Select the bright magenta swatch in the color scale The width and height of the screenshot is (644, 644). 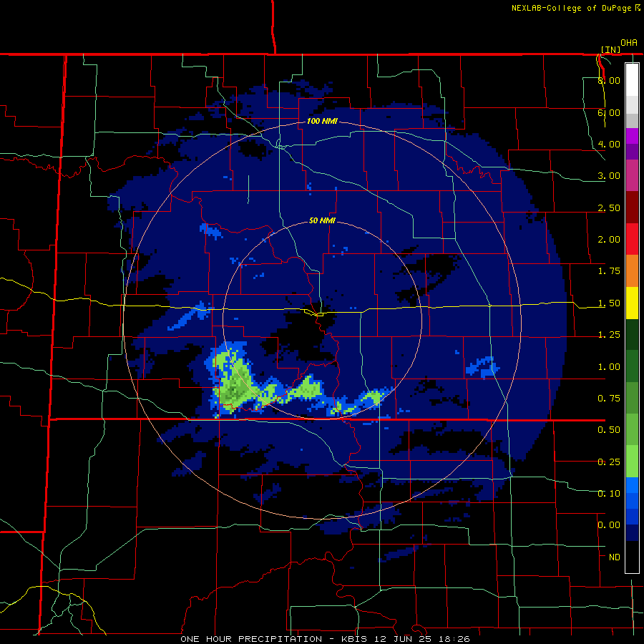click(632, 136)
